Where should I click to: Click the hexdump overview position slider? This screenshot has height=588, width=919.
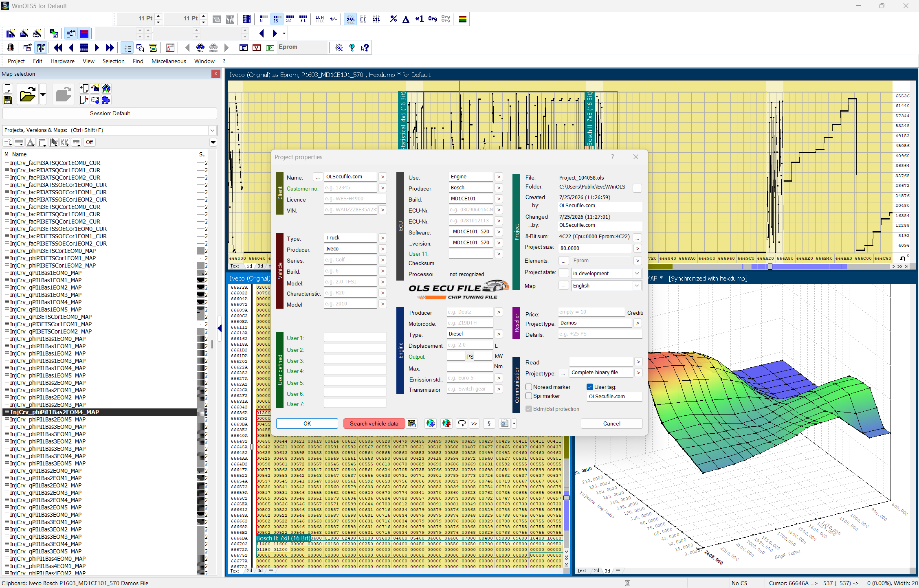click(x=770, y=266)
